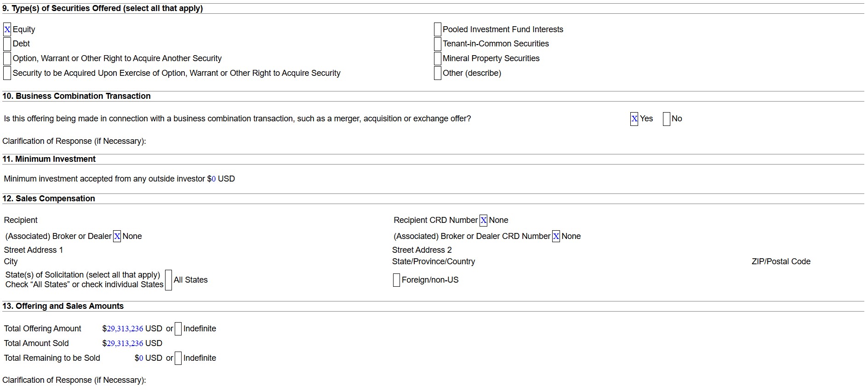Mark Total Offering Amount as Indefinite
Viewport: 868px width, 392px height.
coord(178,329)
